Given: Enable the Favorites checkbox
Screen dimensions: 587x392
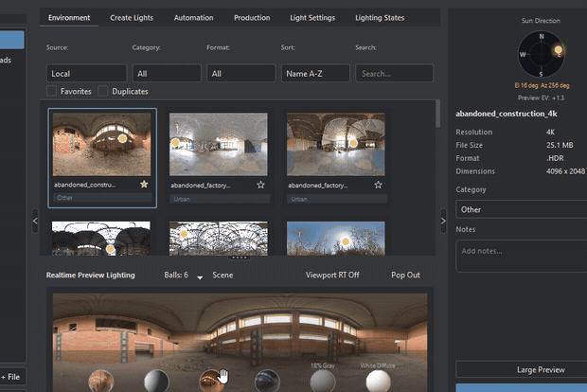Looking at the screenshot, I should pyautogui.click(x=52, y=91).
